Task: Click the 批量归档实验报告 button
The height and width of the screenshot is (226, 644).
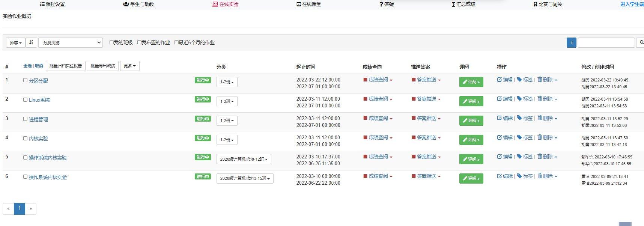Action: [x=66, y=66]
